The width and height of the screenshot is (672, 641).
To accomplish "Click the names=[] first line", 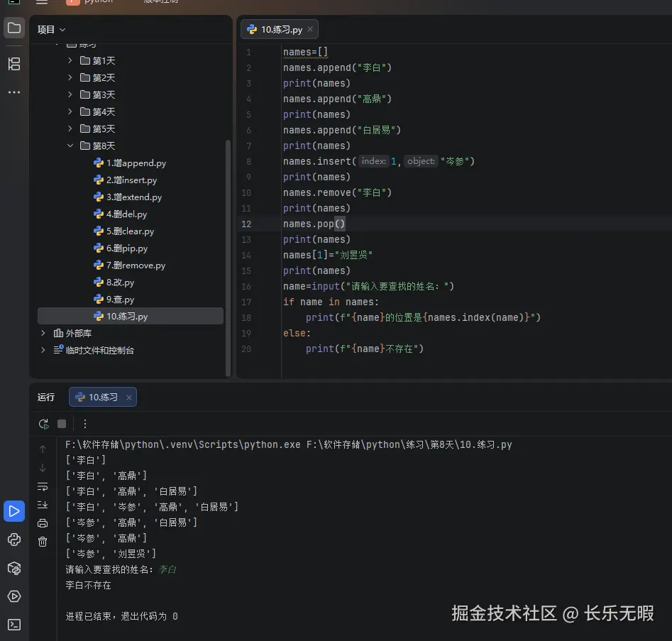I will [305, 52].
